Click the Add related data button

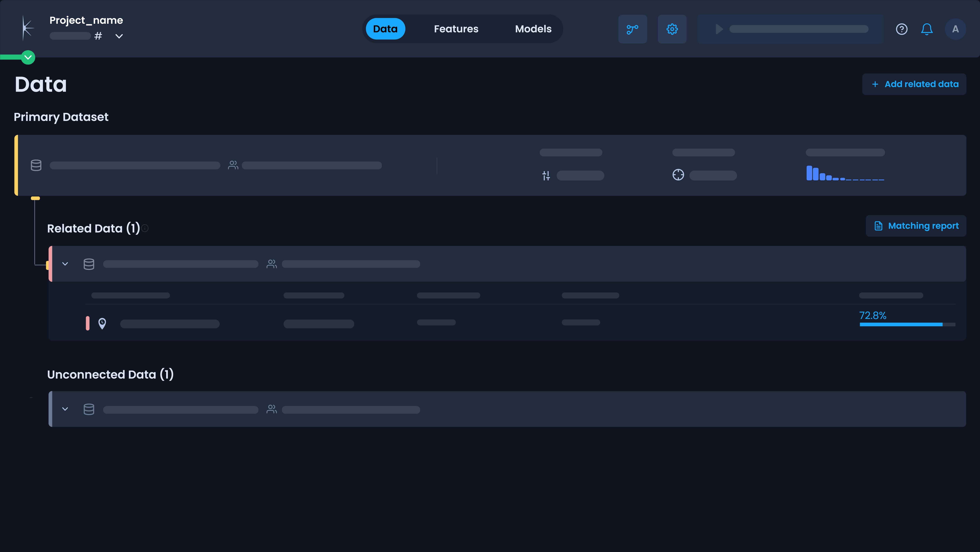point(914,84)
